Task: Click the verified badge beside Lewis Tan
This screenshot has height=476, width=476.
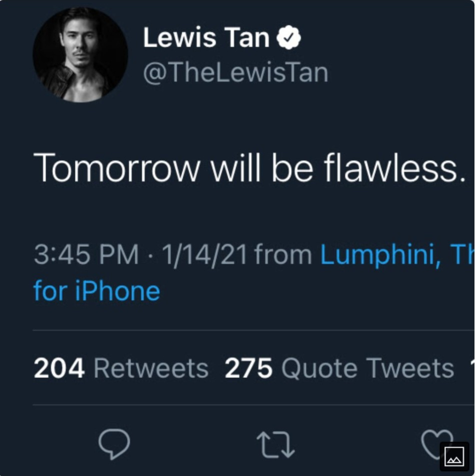Action: [x=288, y=37]
